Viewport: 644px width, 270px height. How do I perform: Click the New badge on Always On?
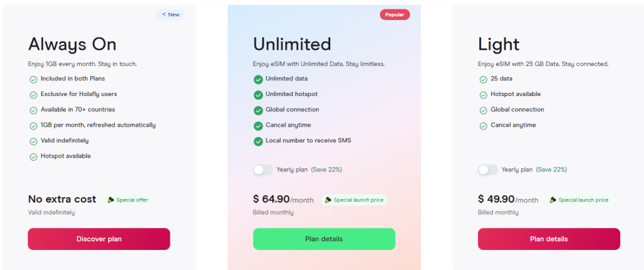click(170, 14)
